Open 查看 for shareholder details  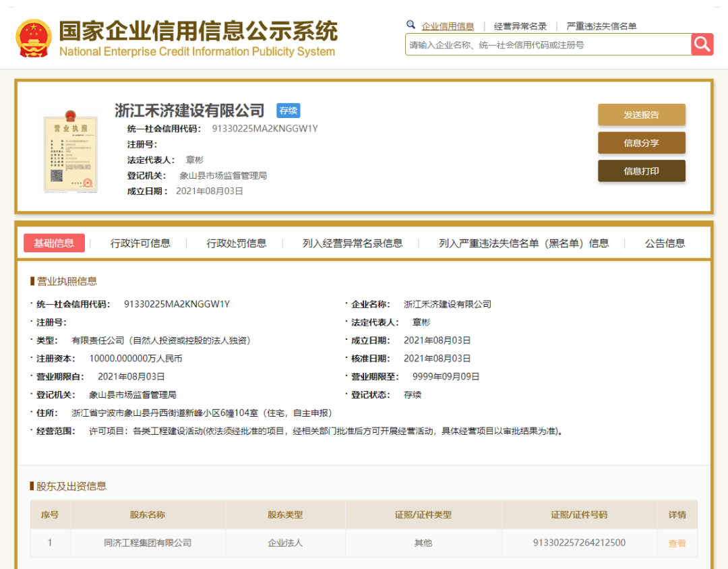click(x=676, y=543)
